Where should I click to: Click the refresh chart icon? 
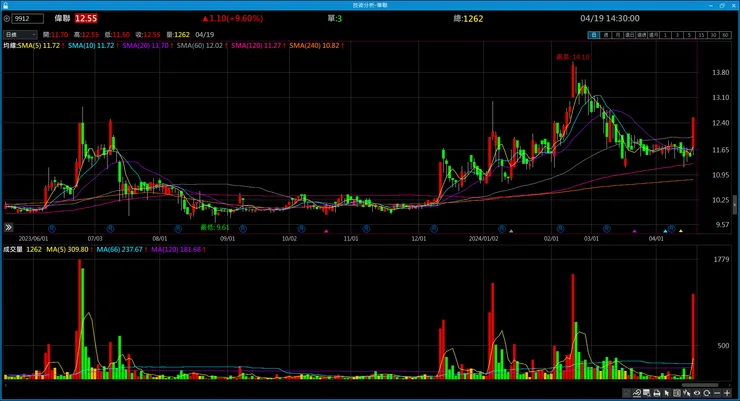pyautogui.click(x=707, y=393)
